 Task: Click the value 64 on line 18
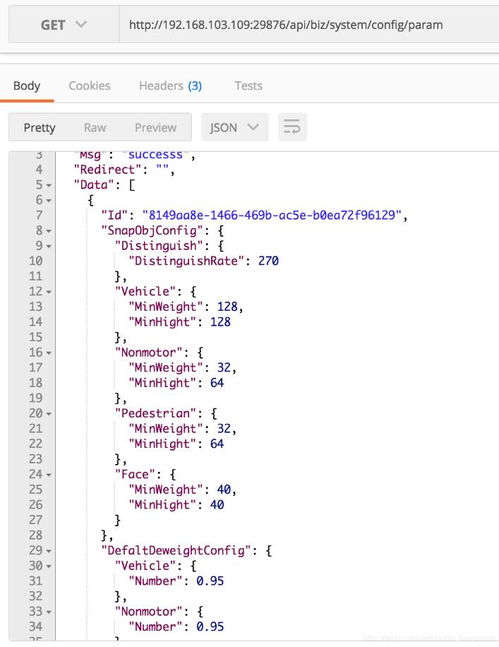coord(217,383)
